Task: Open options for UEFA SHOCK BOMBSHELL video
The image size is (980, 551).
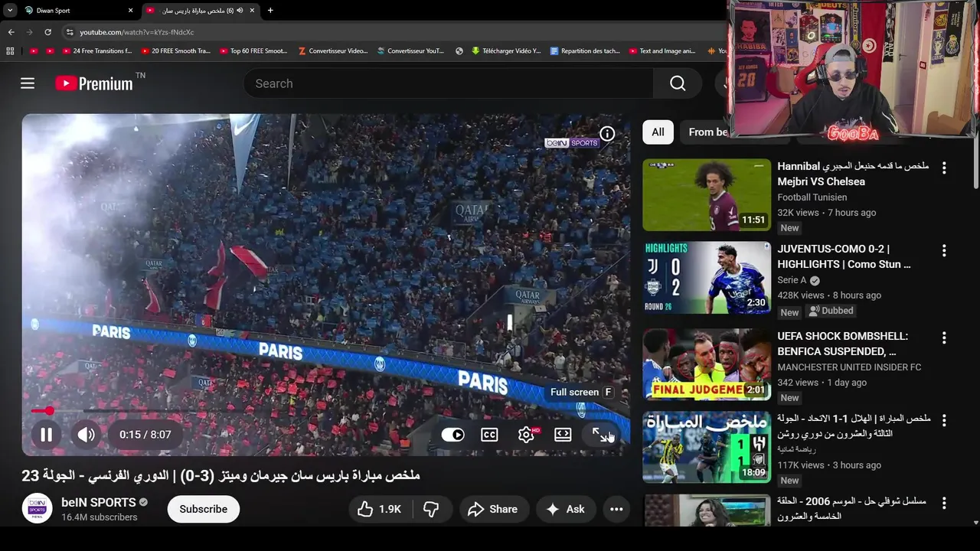Action: coord(944,337)
